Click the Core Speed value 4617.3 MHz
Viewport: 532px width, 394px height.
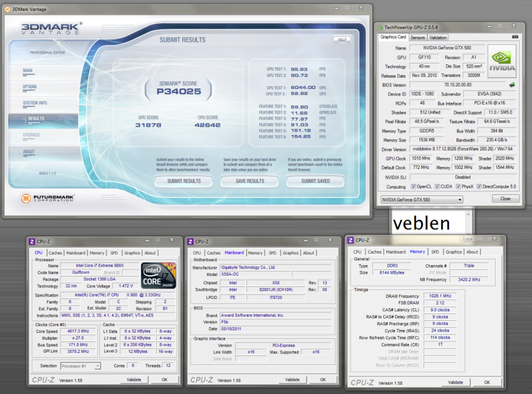(x=79, y=331)
